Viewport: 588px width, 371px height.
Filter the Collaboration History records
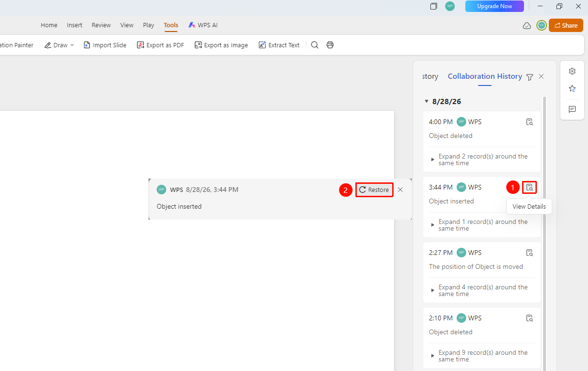point(530,77)
